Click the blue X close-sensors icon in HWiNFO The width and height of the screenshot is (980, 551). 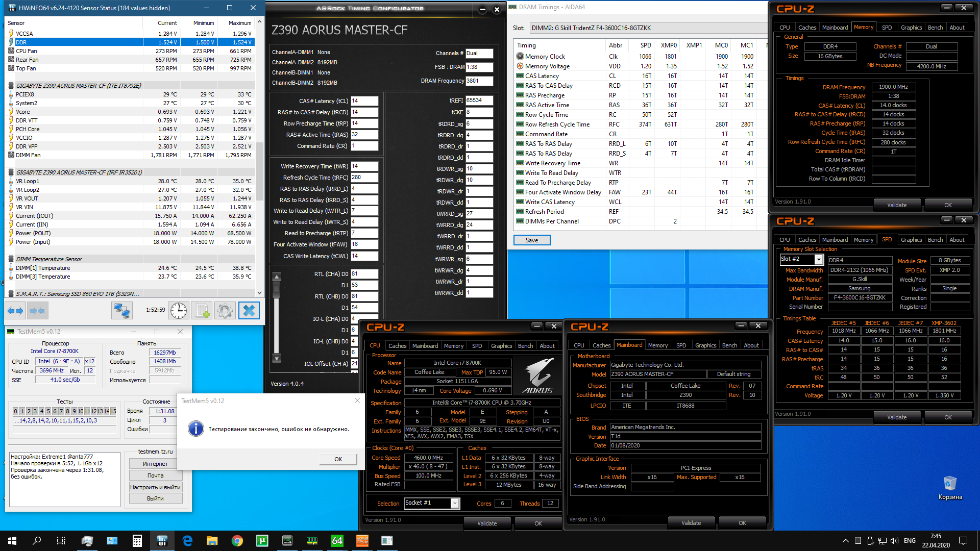(x=249, y=310)
